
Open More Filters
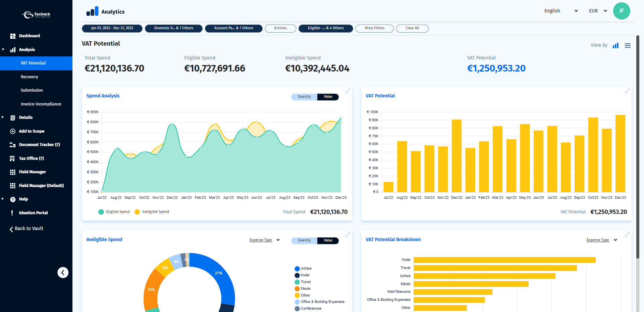(x=375, y=28)
